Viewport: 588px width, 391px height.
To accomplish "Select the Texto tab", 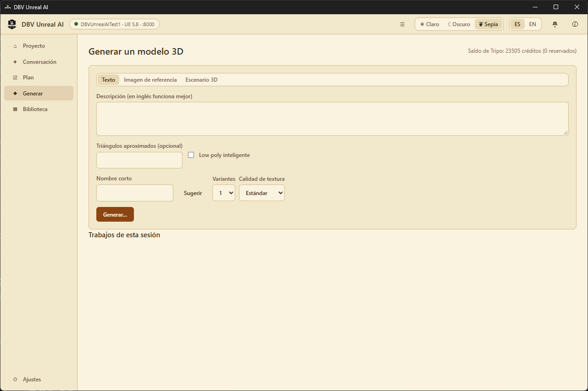I will click(108, 80).
